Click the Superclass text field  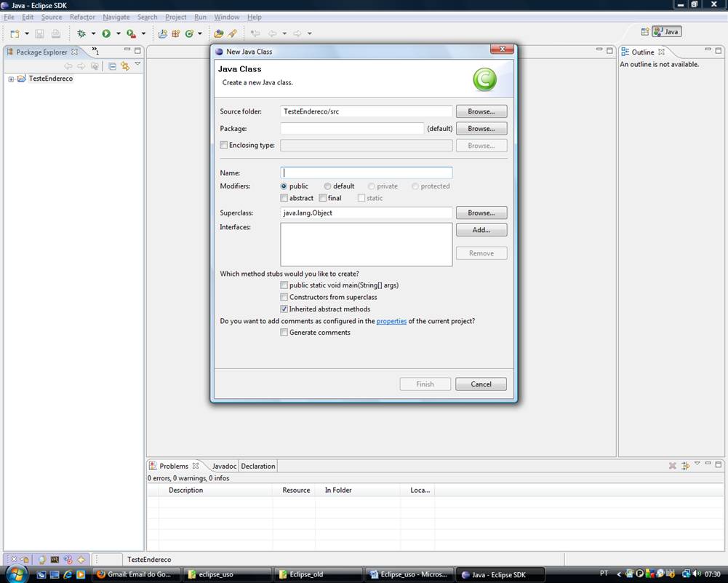coord(367,213)
